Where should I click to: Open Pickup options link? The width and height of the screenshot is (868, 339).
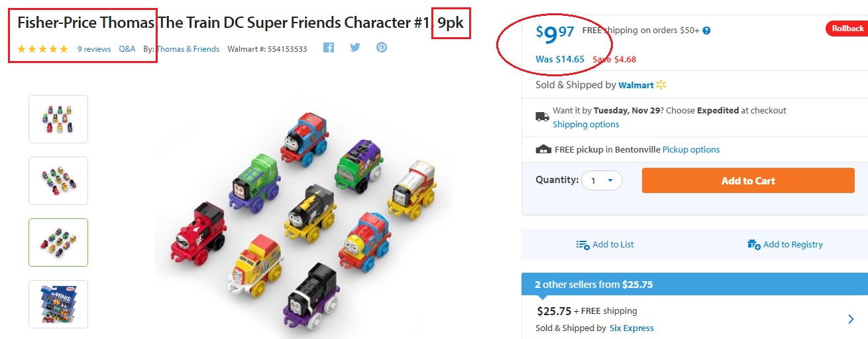(691, 150)
